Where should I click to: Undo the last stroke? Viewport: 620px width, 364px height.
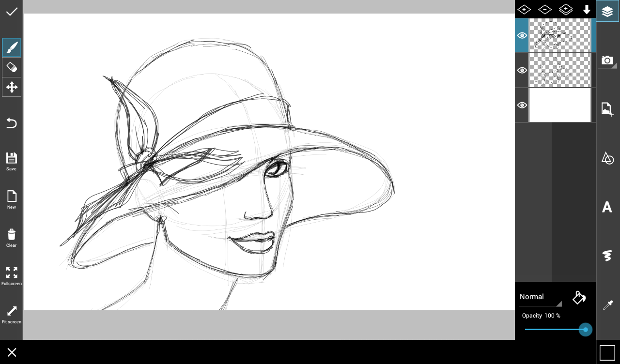(x=12, y=123)
